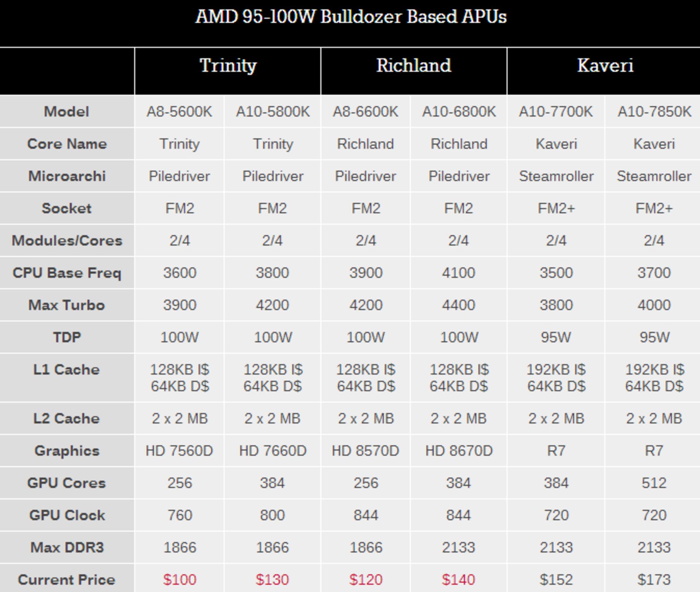The height and width of the screenshot is (592, 700).
Task: Select the A10-7850K model cell
Action: [x=654, y=112]
